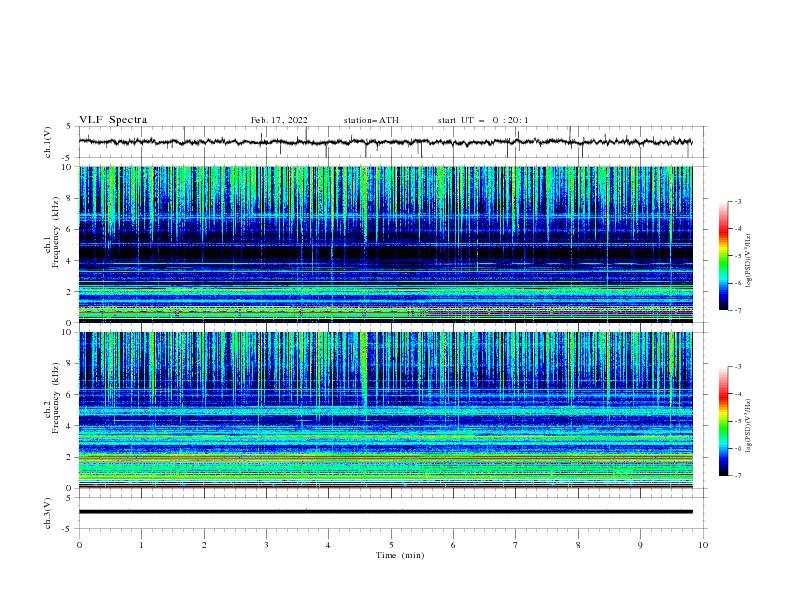Click the "10" tick label on the time axis

(x=703, y=545)
